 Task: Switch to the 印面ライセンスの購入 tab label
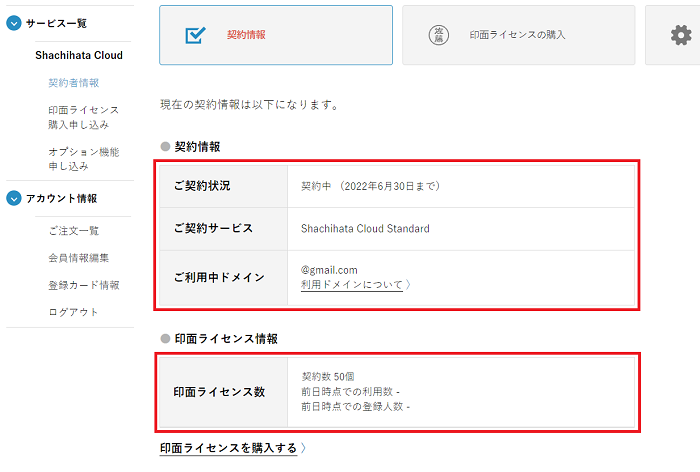click(x=517, y=35)
